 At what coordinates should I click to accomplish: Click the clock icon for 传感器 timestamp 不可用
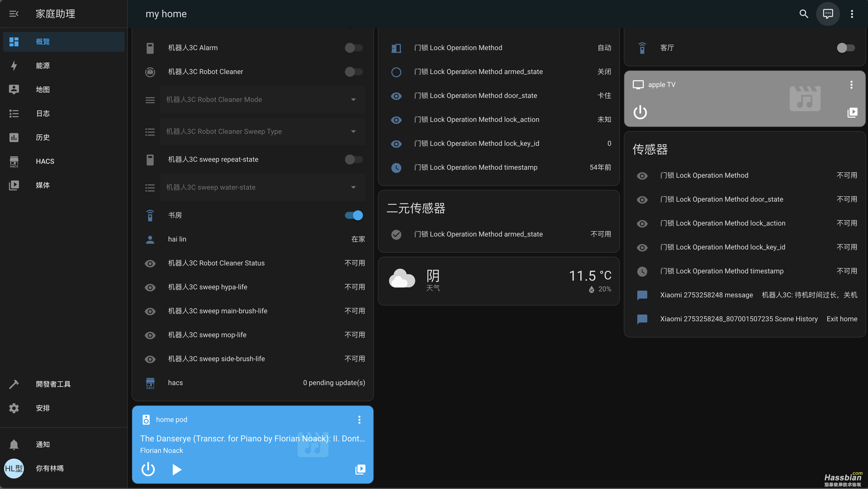(x=642, y=271)
